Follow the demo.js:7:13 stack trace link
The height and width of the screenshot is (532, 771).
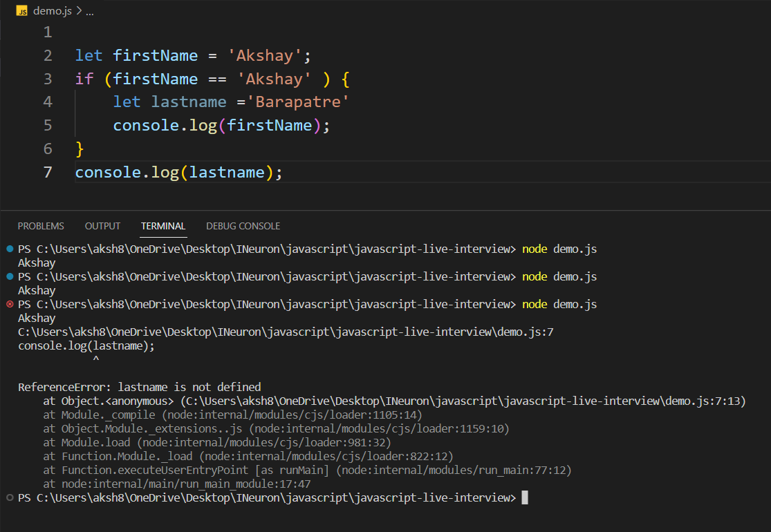coord(463,401)
